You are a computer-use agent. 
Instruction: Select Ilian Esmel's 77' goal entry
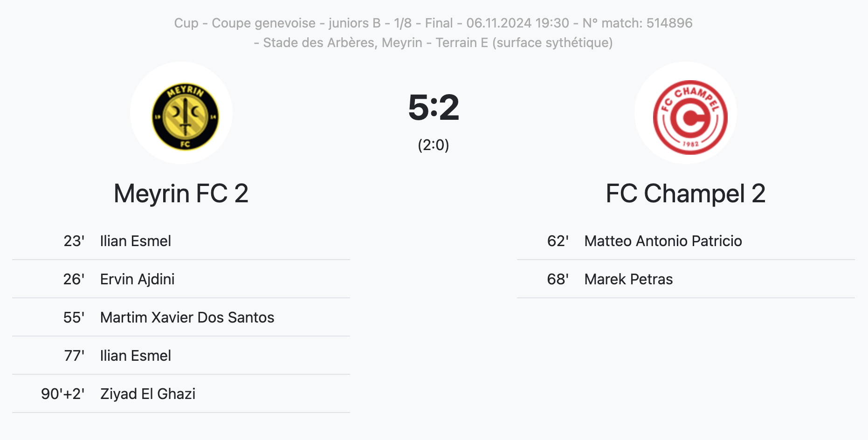click(135, 356)
